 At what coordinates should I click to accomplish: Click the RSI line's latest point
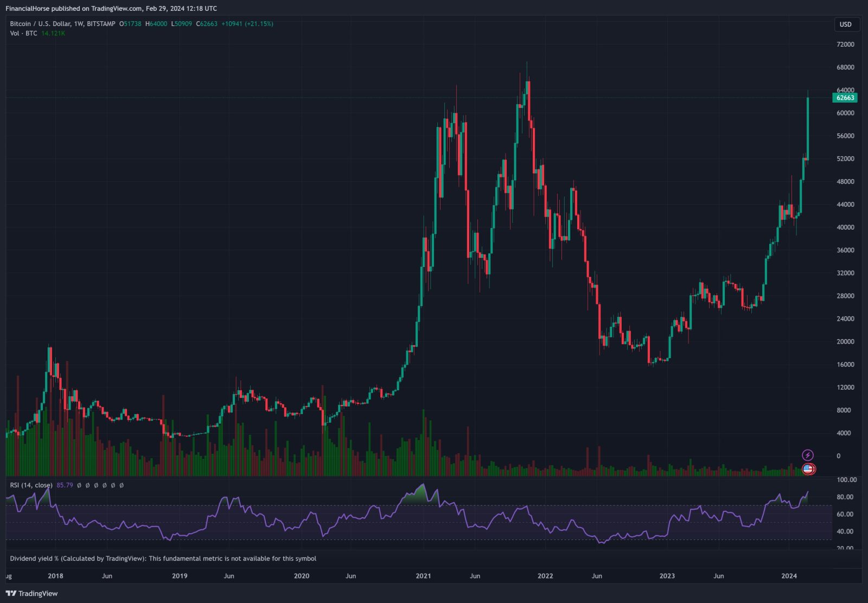point(808,492)
